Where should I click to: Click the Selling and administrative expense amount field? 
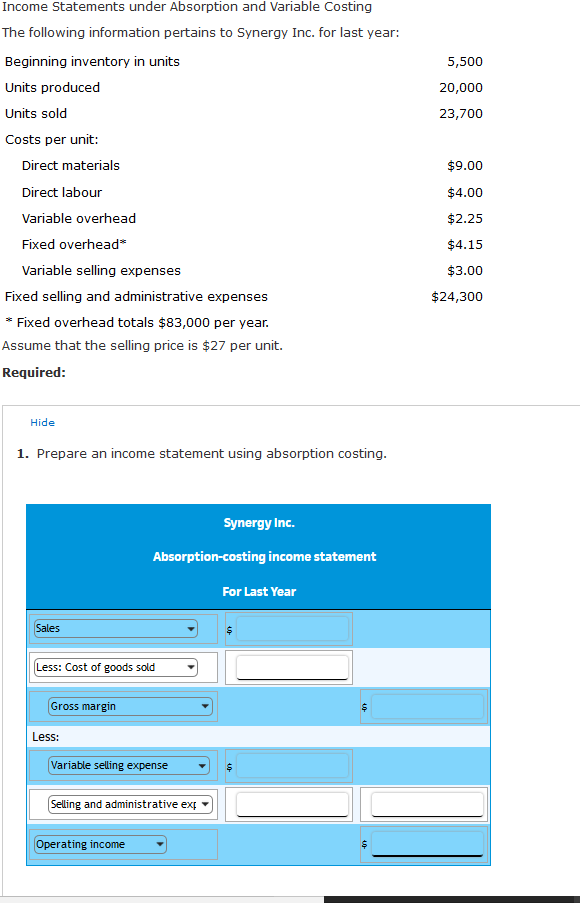pyautogui.click(x=289, y=804)
